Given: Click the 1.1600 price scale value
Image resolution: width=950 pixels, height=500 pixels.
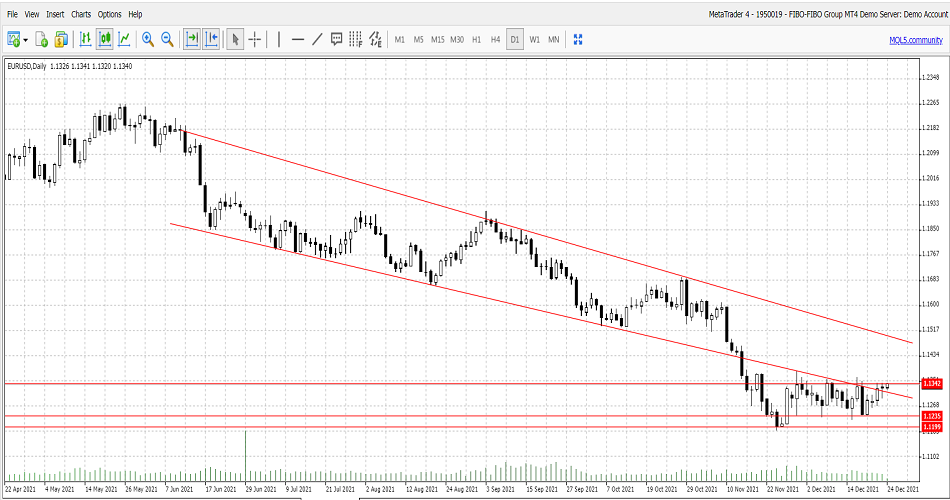Looking at the screenshot, I should (930, 304).
